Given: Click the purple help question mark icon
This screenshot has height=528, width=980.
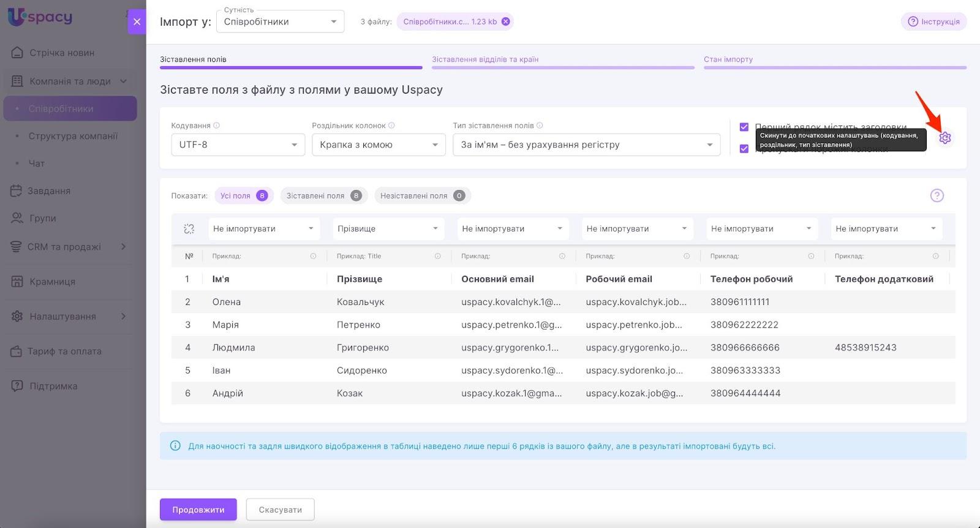Looking at the screenshot, I should click(x=937, y=195).
